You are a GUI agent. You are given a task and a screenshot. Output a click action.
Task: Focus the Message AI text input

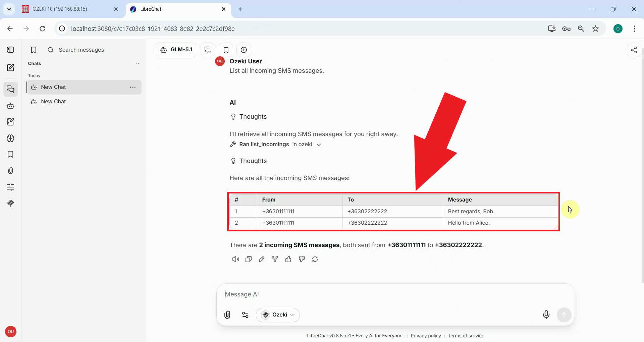click(396, 294)
